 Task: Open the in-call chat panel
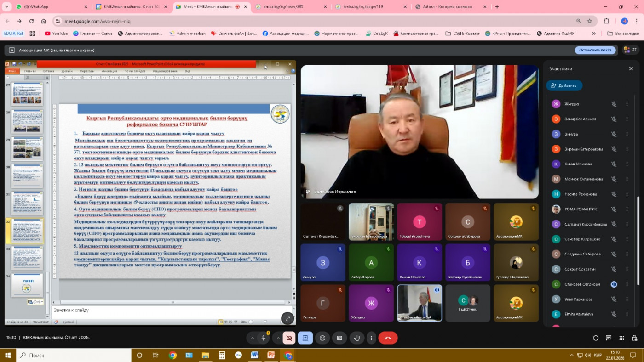[609, 338]
